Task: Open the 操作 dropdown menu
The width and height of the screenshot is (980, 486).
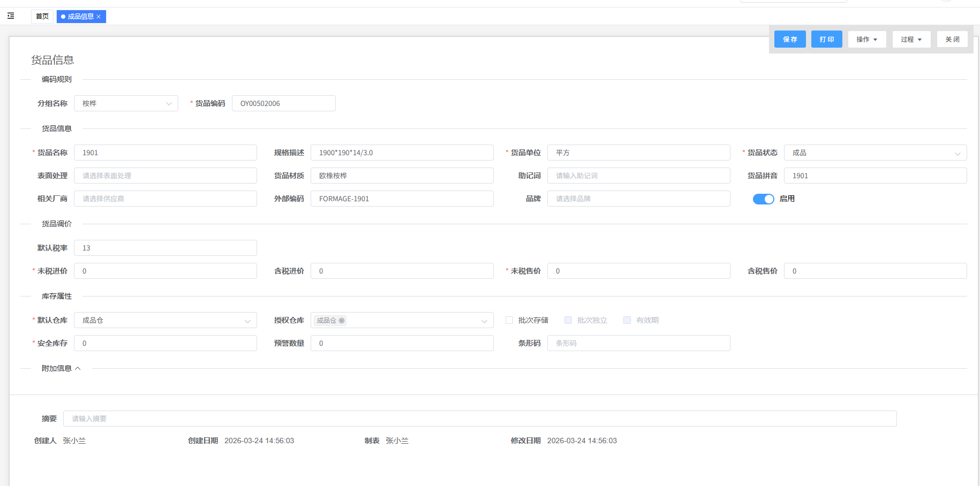Action: (x=866, y=40)
